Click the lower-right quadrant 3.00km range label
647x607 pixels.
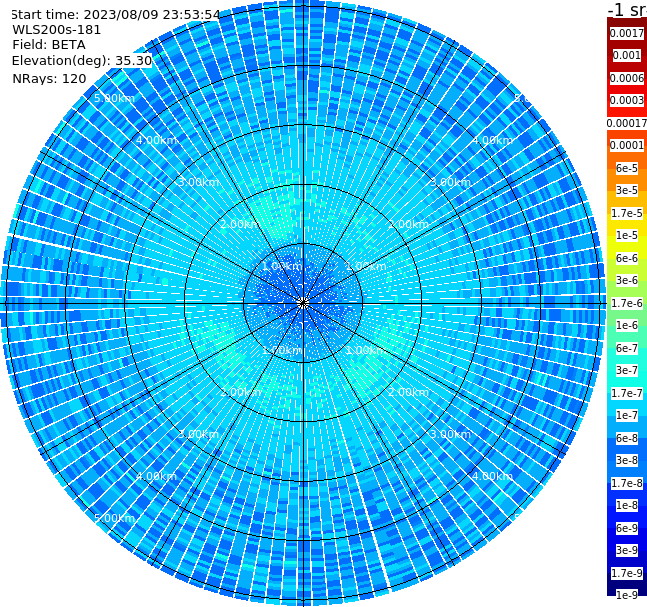tap(450, 434)
